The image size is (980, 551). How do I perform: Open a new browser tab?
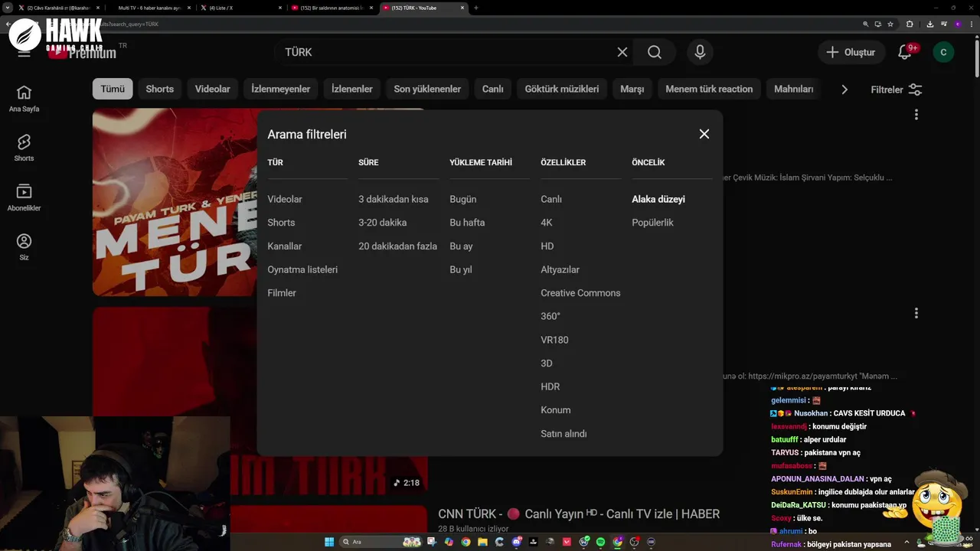476,8
